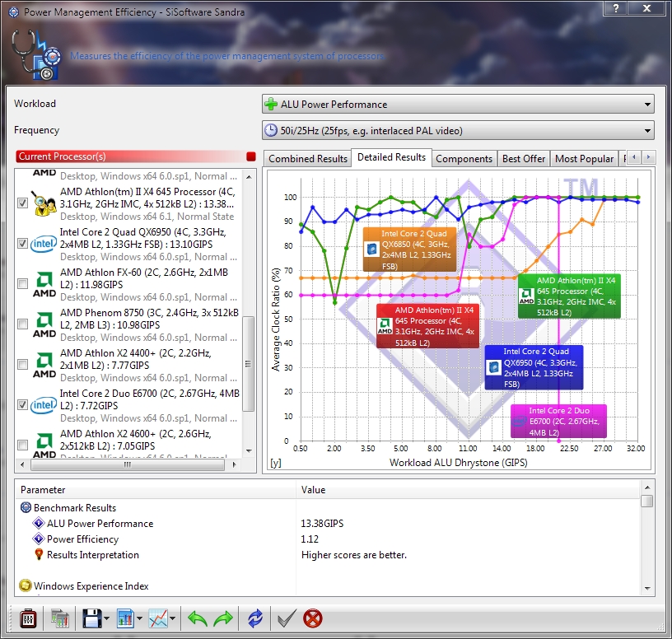This screenshot has width=672, height=639.
Task: Click the Power Efficiency value 1.12
Action: 310,539
